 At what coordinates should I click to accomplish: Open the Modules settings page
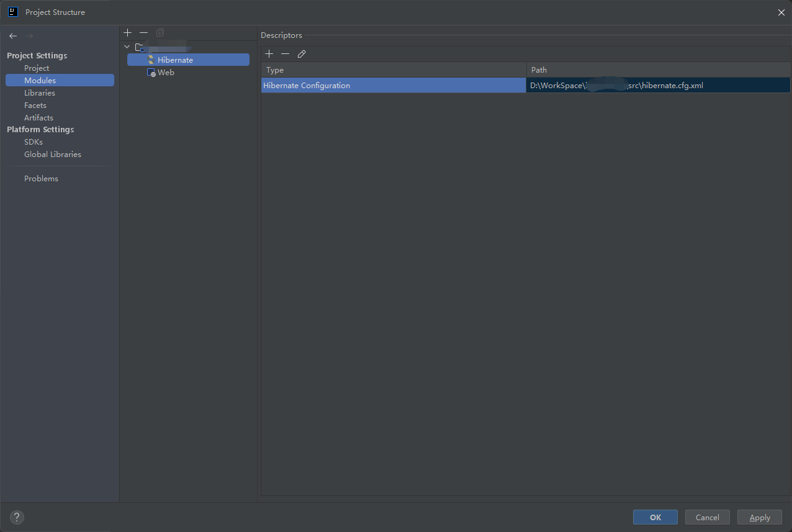click(x=60, y=80)
